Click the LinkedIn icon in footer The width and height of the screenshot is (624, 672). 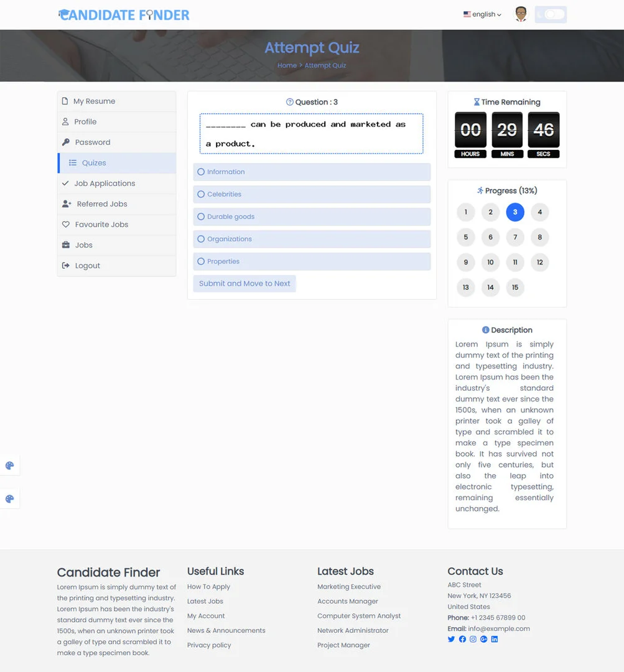coord(495,639)
